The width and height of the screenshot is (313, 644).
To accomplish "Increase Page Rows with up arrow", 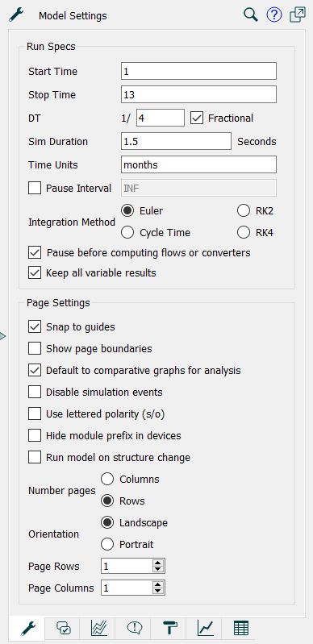I will click(x=157, y=563).
